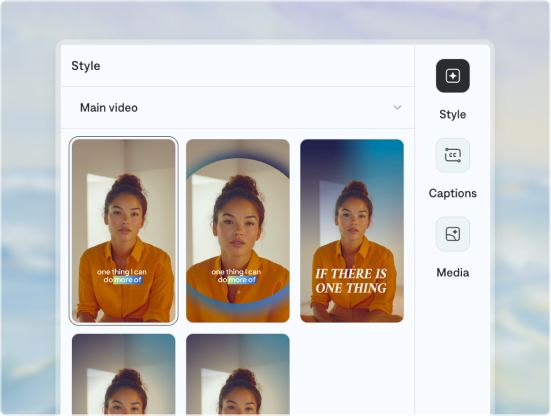
Task: Click the Style heading text
Action: [86, 66]
